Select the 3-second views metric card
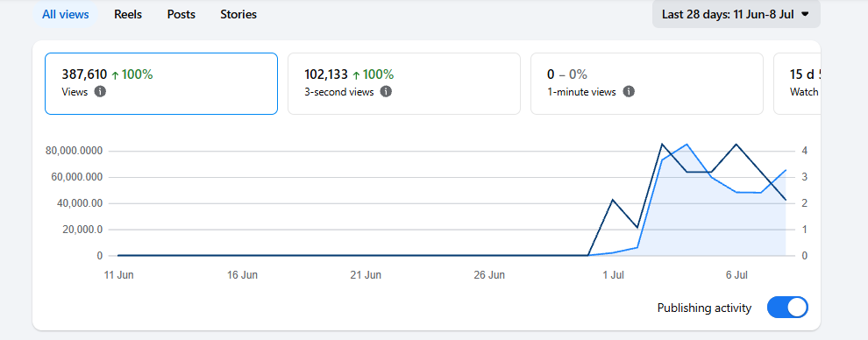 click(404, 83)
